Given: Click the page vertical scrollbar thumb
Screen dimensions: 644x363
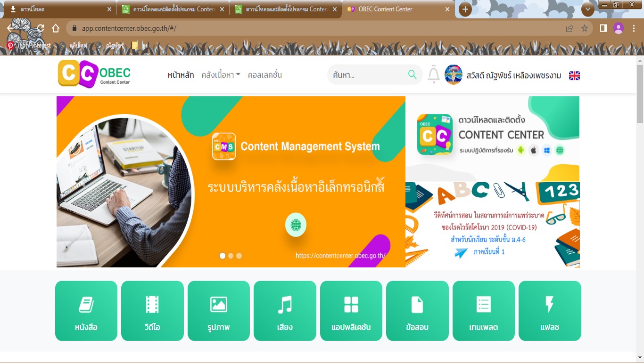Looking at the screenshot, I should pyautogui.click(x=640, y=94).
